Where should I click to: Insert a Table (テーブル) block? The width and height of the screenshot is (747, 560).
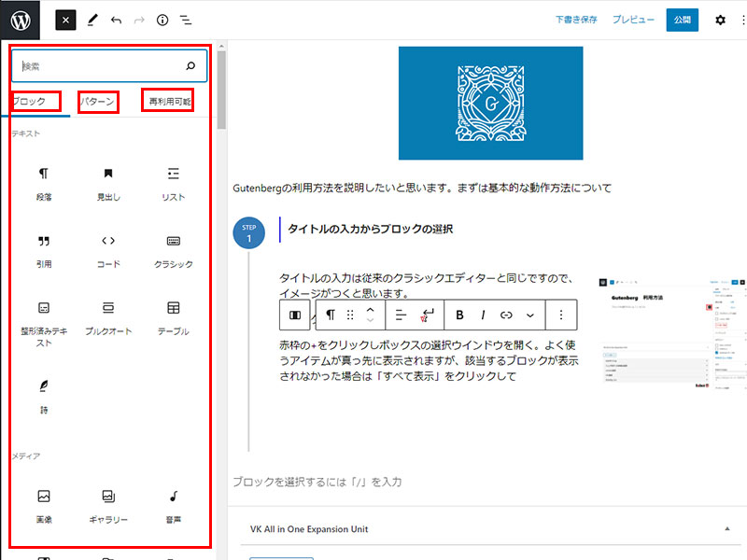tap(173, 315)
